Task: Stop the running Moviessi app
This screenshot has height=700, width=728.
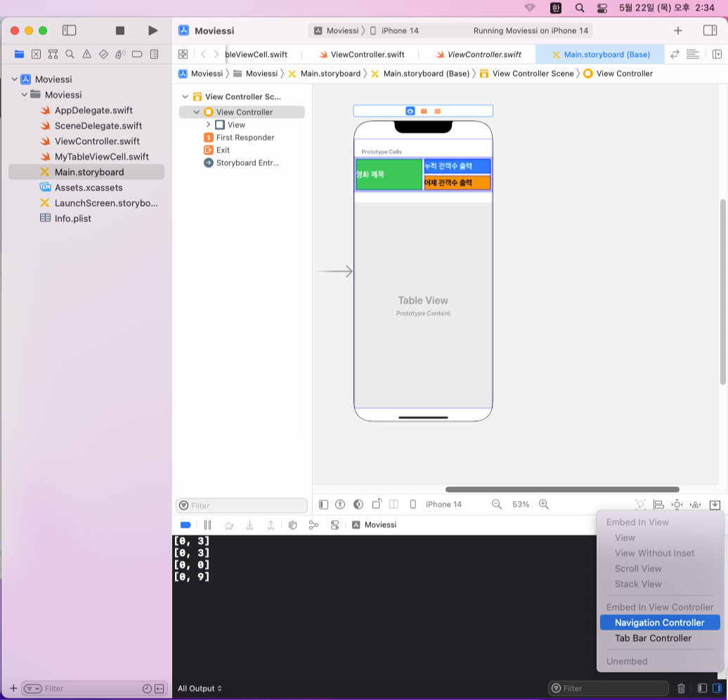Action: pos(119,31)
